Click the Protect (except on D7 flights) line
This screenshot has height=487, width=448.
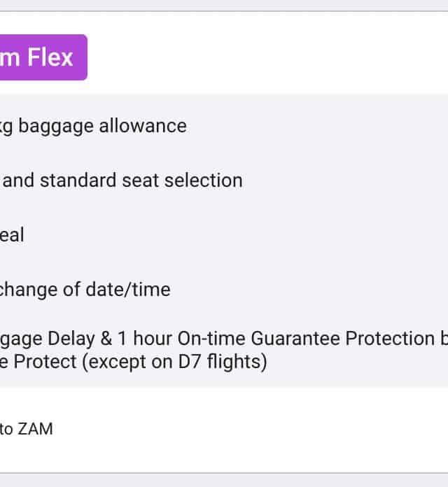(x=134, y=363)
